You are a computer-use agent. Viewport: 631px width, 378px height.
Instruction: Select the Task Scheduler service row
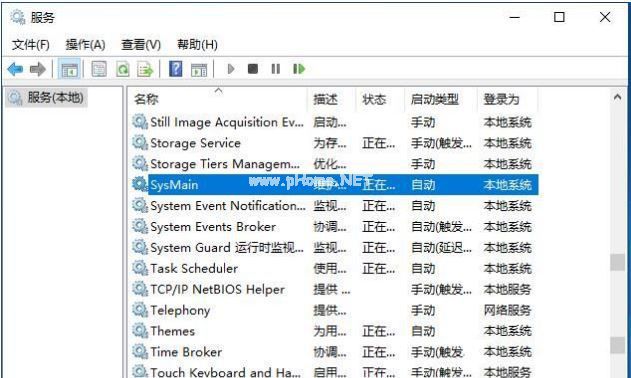335,269
